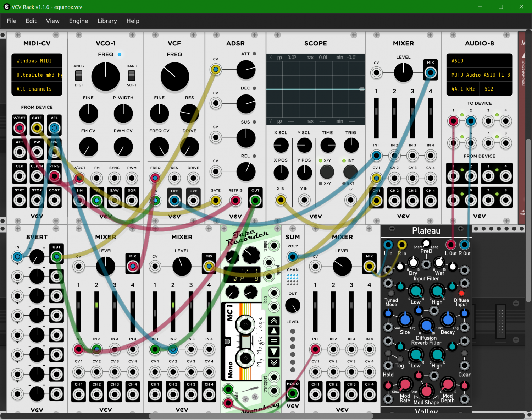Click the LPF output jack on VCF
This screenshot has height=420, width=532.
(174, 201)
